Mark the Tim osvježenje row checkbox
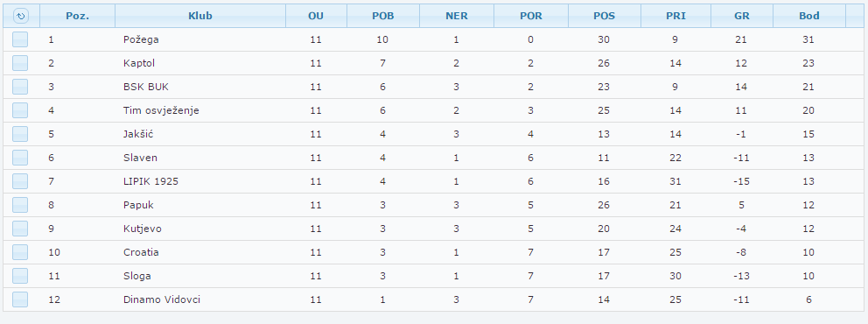The width and height of the screenshot is (868, 324). pyautogui.click(x=20, y=110)
